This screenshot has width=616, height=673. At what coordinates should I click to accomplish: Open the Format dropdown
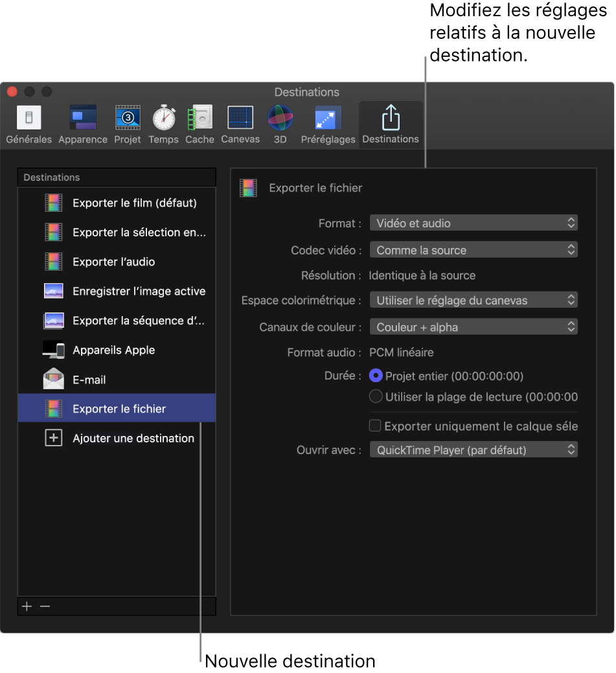[x=473, y=222]
